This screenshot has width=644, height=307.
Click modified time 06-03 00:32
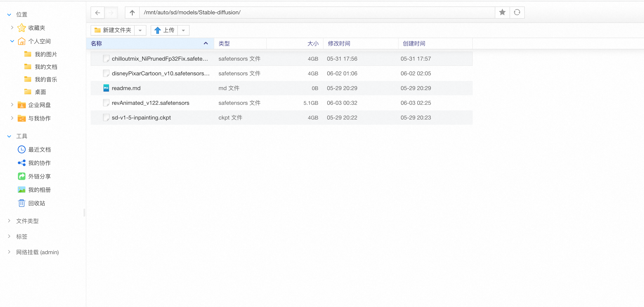[342, 103]
